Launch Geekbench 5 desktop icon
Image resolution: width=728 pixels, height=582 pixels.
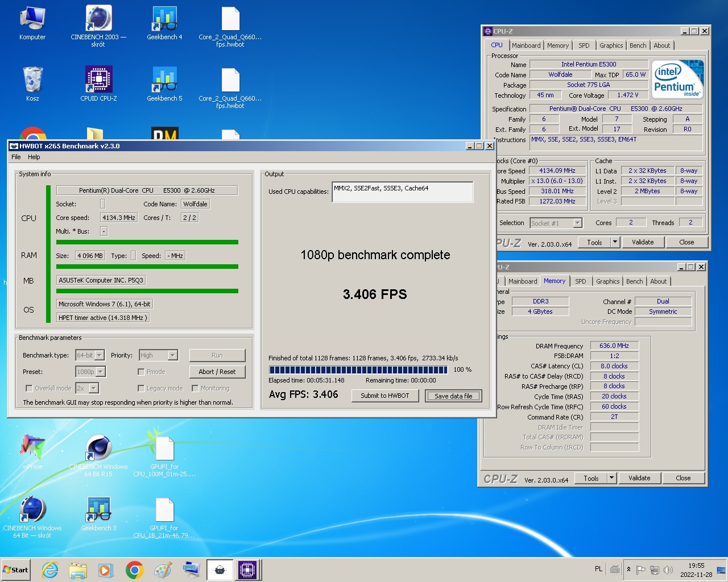pyautogui.click(x=164, y=84)
